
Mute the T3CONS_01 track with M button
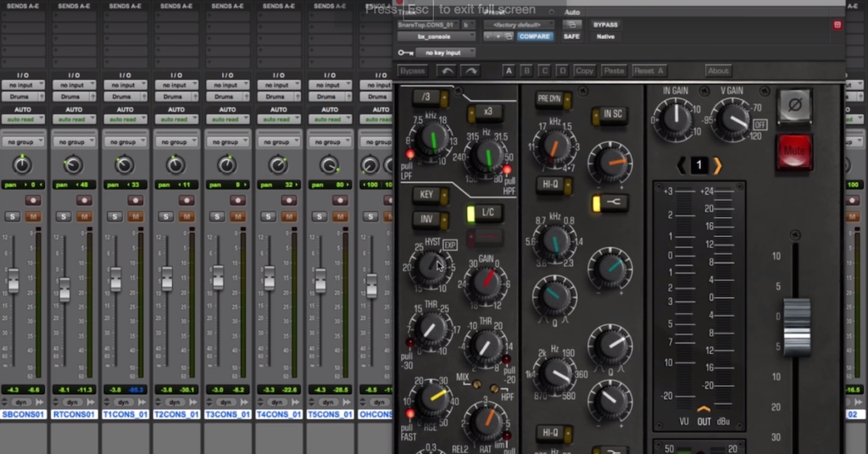(x=237, y=216)
